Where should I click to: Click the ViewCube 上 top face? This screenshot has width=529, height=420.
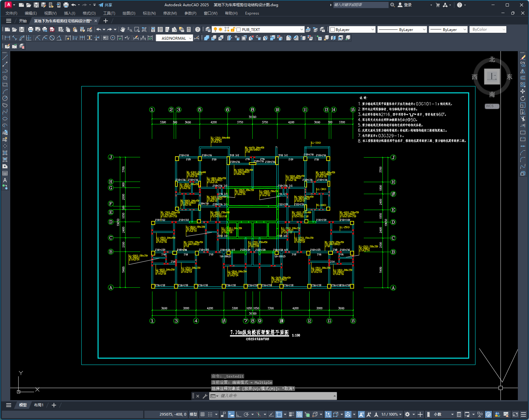tap(492, 76)
